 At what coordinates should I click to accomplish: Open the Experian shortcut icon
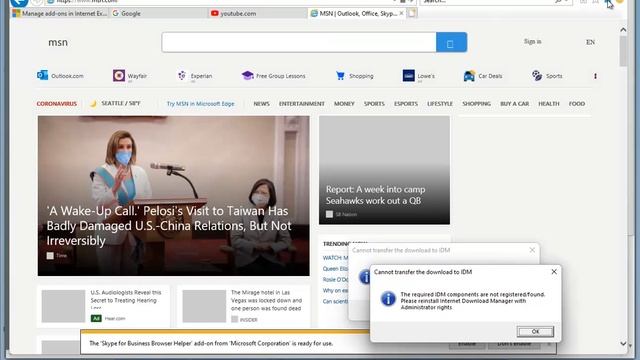point(182,76)
